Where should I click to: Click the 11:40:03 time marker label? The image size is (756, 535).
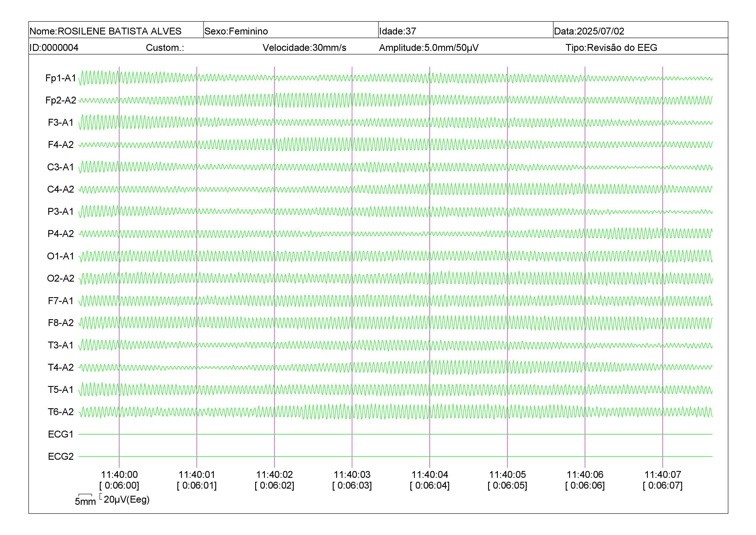(352, 475)
